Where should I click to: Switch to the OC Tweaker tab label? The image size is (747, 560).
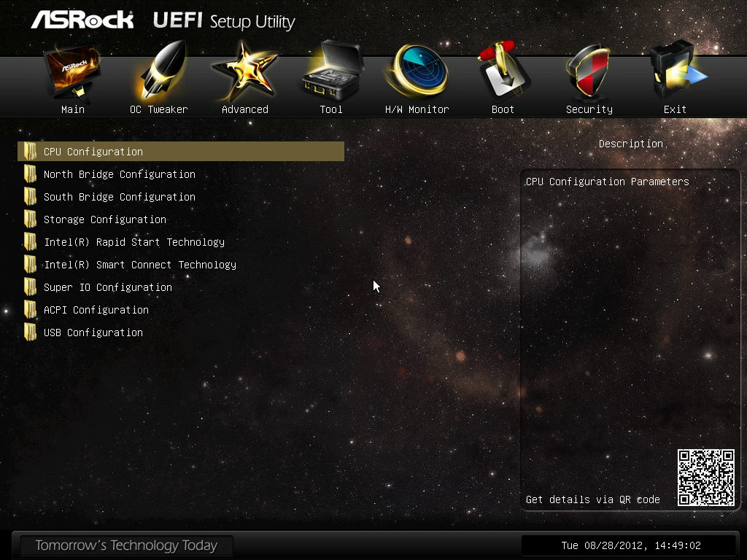pyautogui.click(x=159, y=109)
